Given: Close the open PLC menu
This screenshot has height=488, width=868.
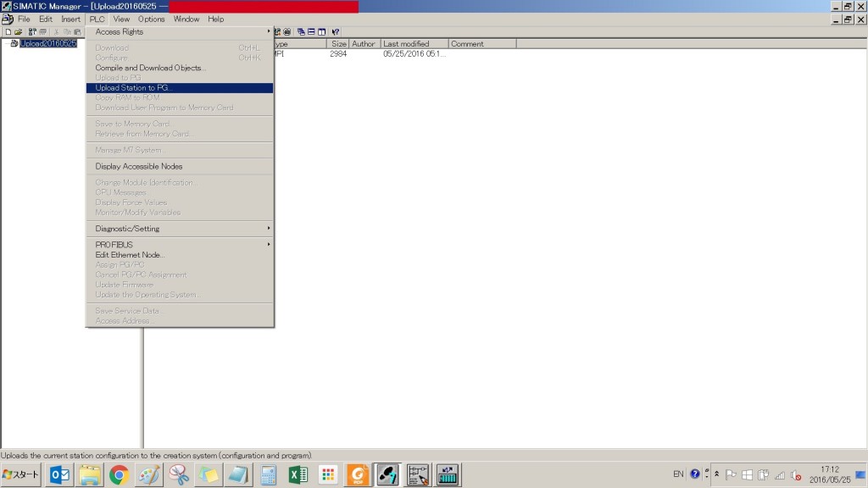Looking at the screenshot, I should [97, 19].
